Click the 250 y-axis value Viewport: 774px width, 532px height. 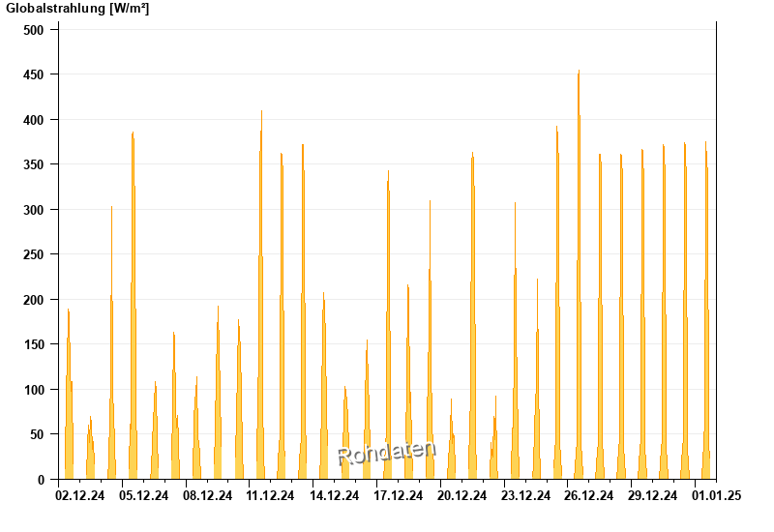click(34, 254)
